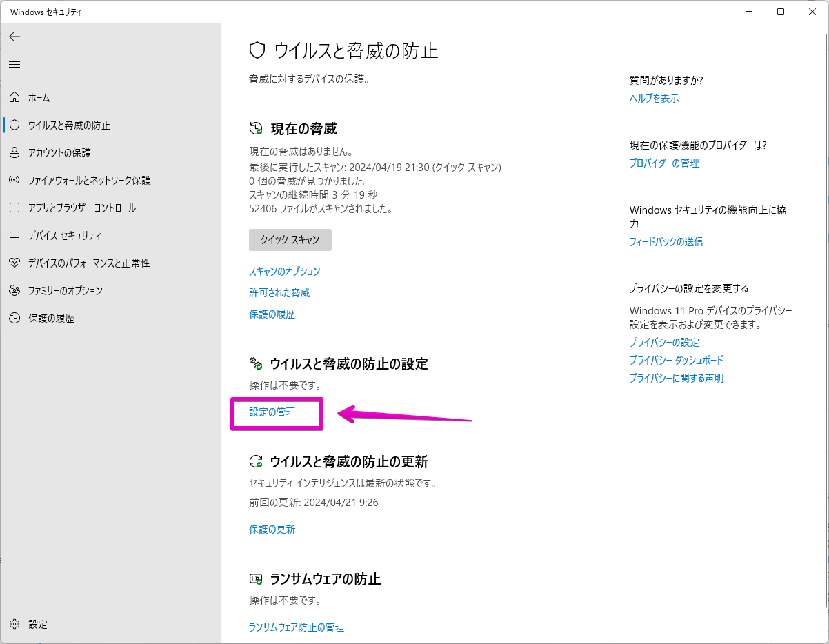The height and width of the screenshot is (644, 829).
Task: Show help via ヘルプを表示
Action: point(654,98)
